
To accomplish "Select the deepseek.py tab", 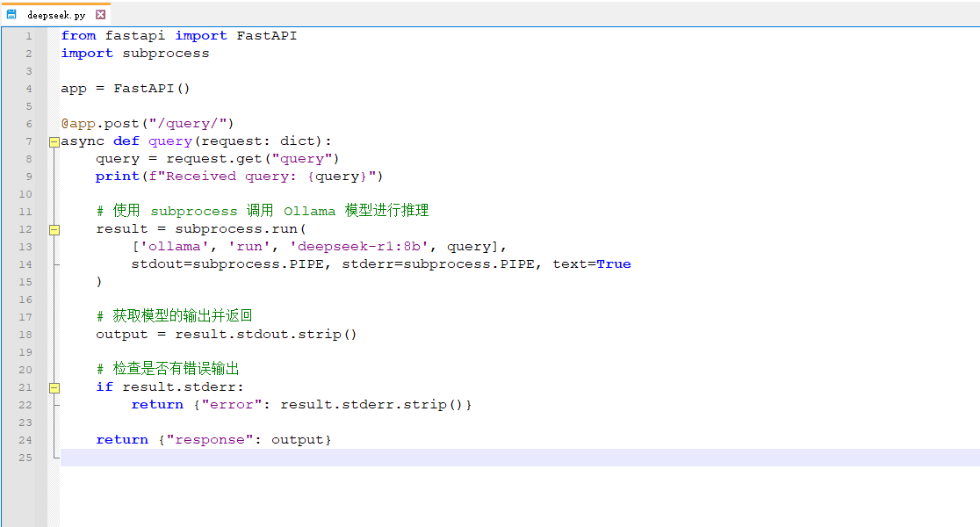I will point(55,14).
